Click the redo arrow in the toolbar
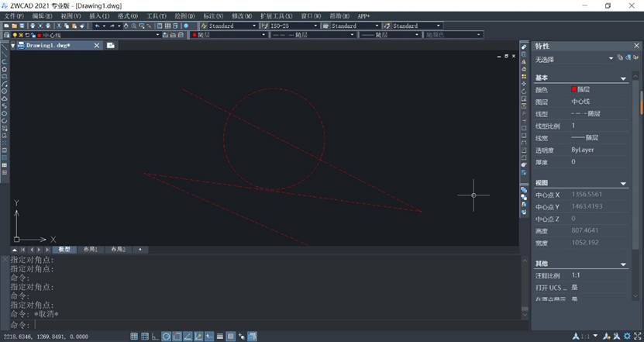The width and height of the screenshot is (644, 342). tap(110, 26)
